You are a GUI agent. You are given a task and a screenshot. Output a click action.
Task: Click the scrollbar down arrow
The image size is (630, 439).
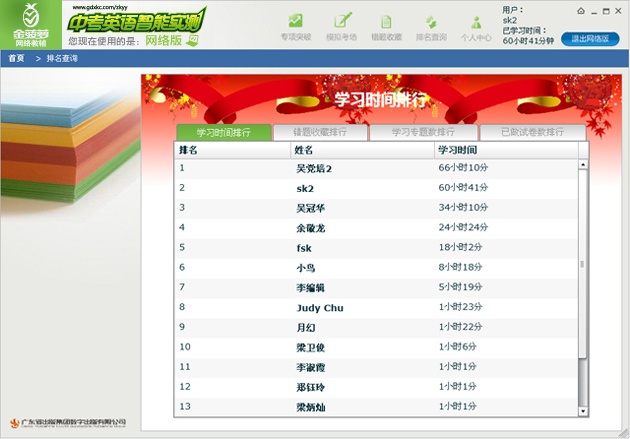[x=583, y=411]
